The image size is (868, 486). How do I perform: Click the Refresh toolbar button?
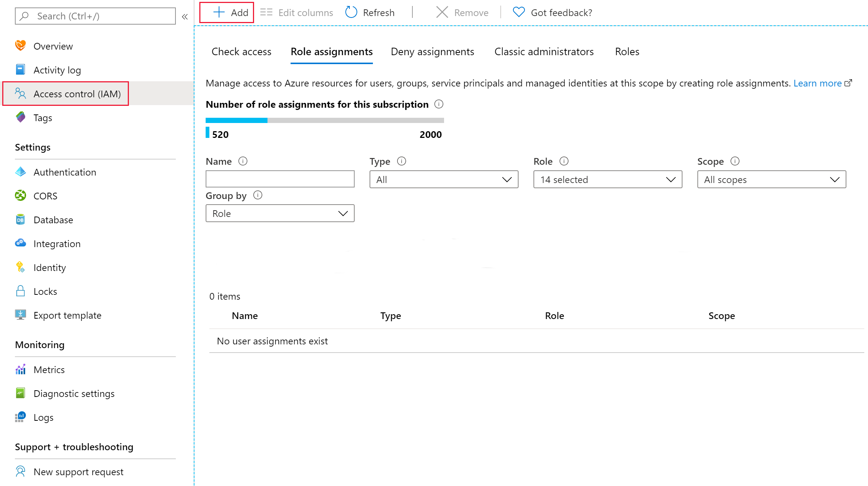[x=370, y=12]
